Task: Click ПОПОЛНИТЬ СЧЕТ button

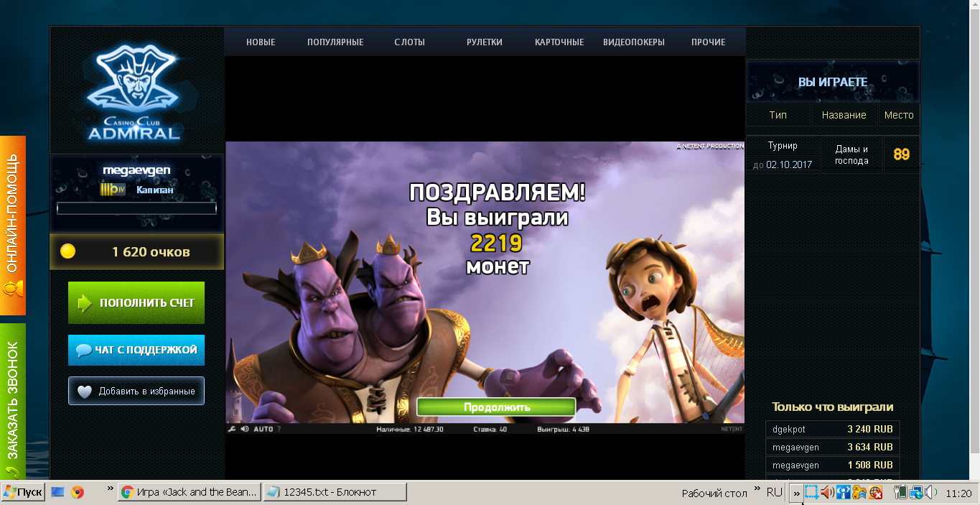Action: [x=136, y=302]
